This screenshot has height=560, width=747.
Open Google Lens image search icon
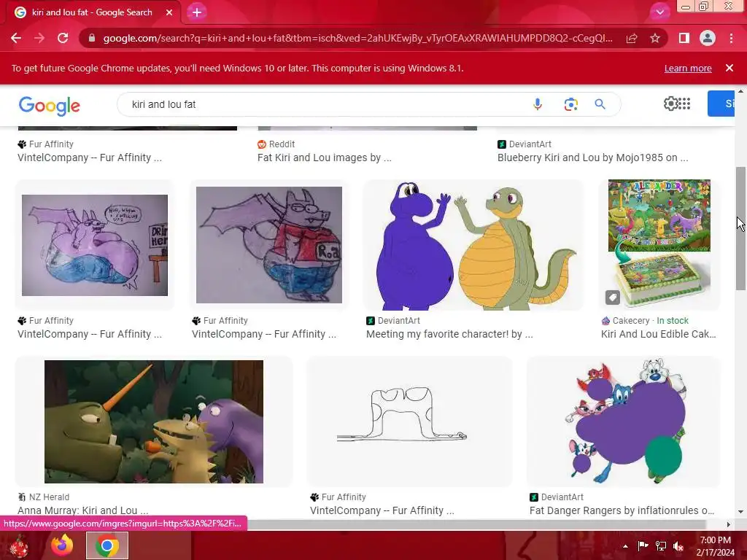click(x=570, y=104)
